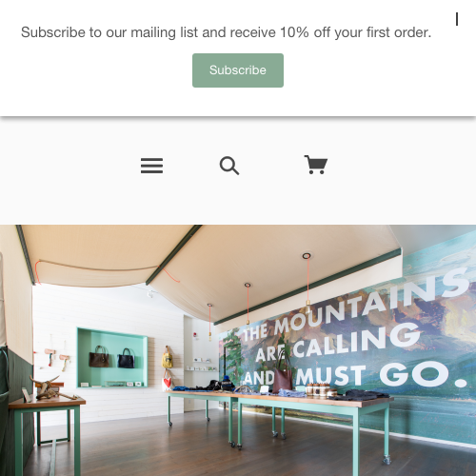Click the mailing list 10% off text
476x476 pixels.
[226, 32]
